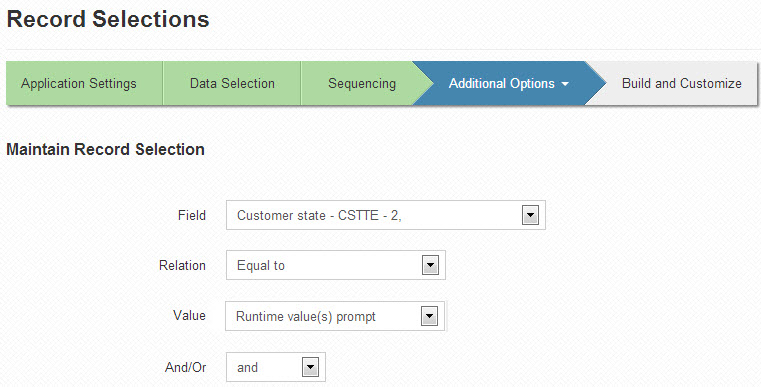Open the Data Selection step
The width and height of the screenshot is (761, 387).
(232, 83)
